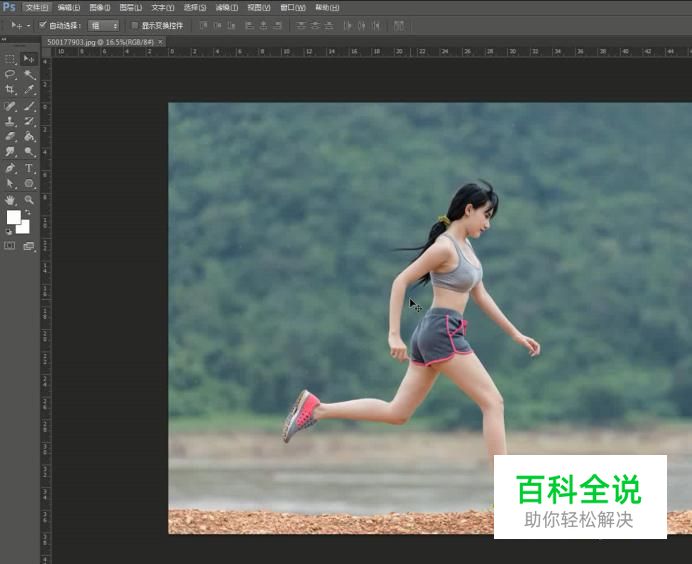The image size is (692, 564).
Task: Open the 文字(Y) menu
Action: [x=163, y=8]
